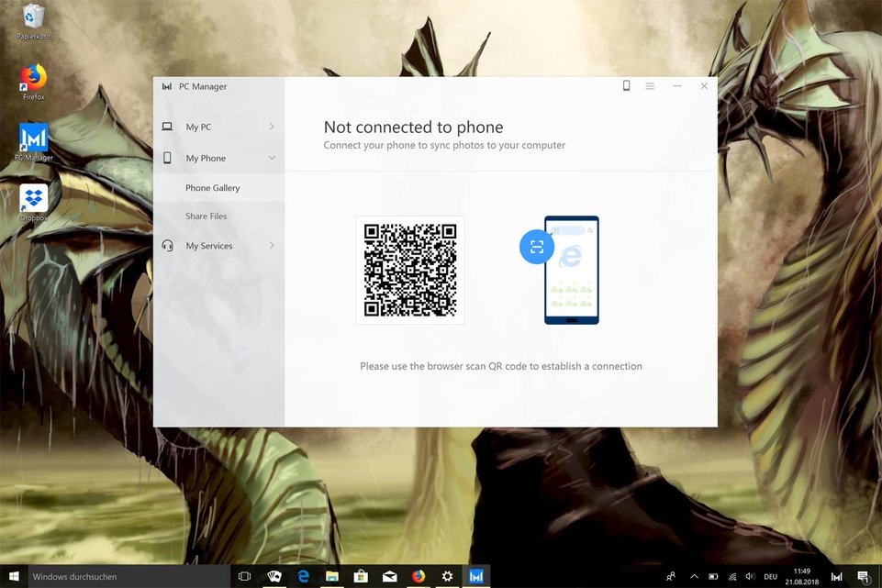Open Task View from the taskbar
The image size is (882, 588).
[x=244, y=576]
